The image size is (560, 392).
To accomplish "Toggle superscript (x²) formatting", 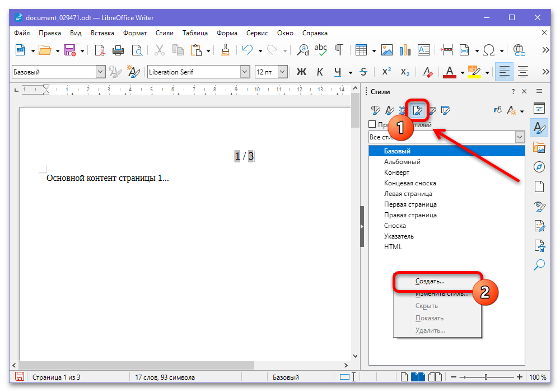I will 386,72.
